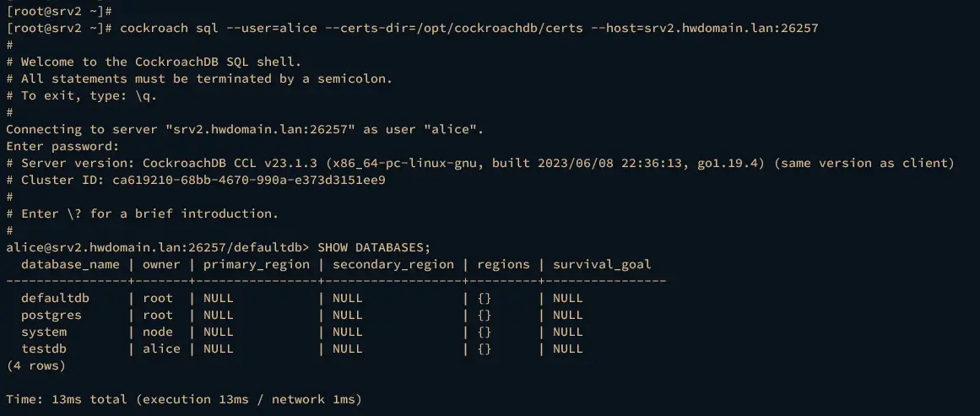Click the Server version line
980x416 pixels.
click(x=480, y=163)
